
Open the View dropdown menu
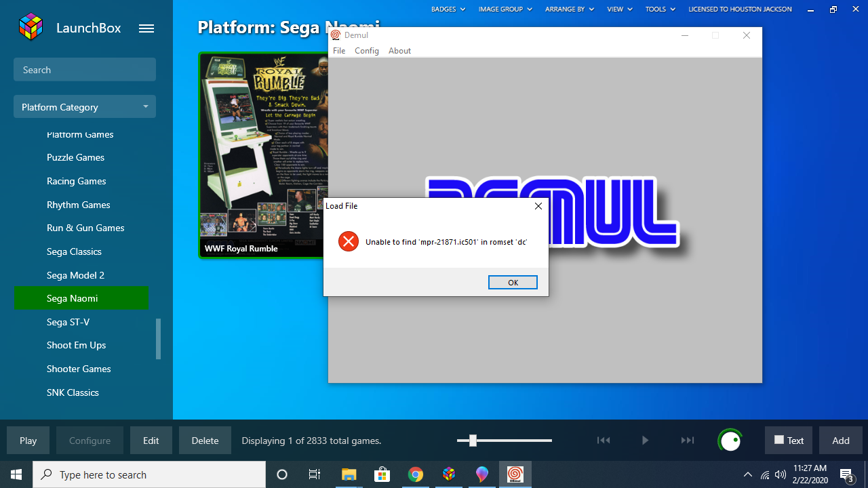pyautogui.click(x=620, y=9)
